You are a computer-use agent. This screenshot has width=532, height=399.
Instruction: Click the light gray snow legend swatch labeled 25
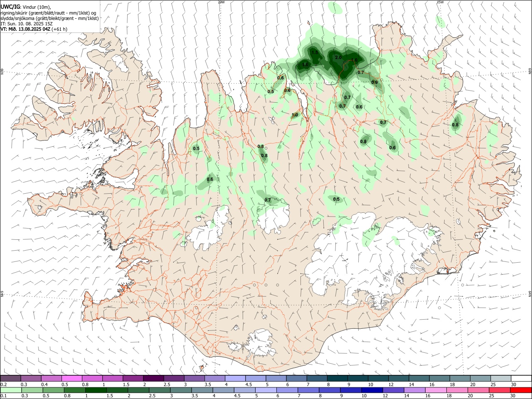pos(500,378)
